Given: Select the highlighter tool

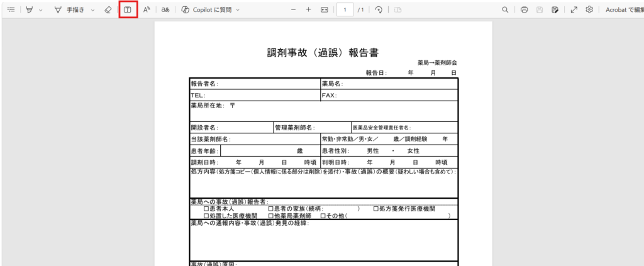Looking at the screenshot, I should point(29,10).
